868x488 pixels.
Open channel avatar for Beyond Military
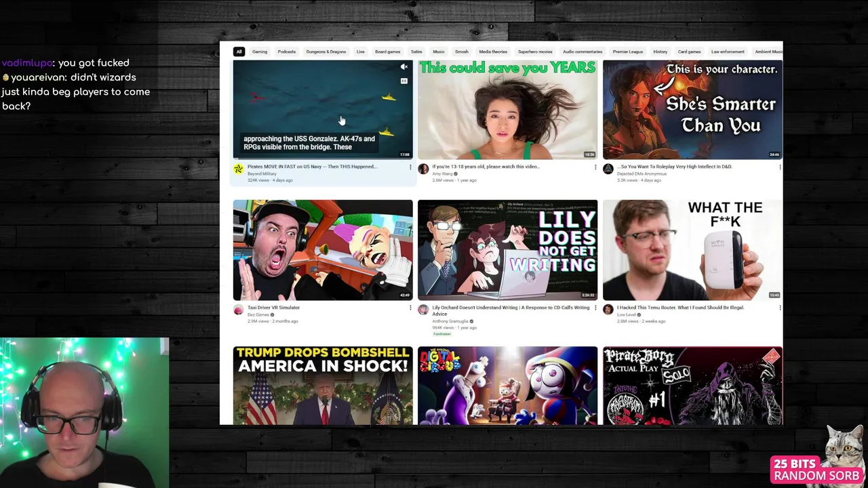238,169
